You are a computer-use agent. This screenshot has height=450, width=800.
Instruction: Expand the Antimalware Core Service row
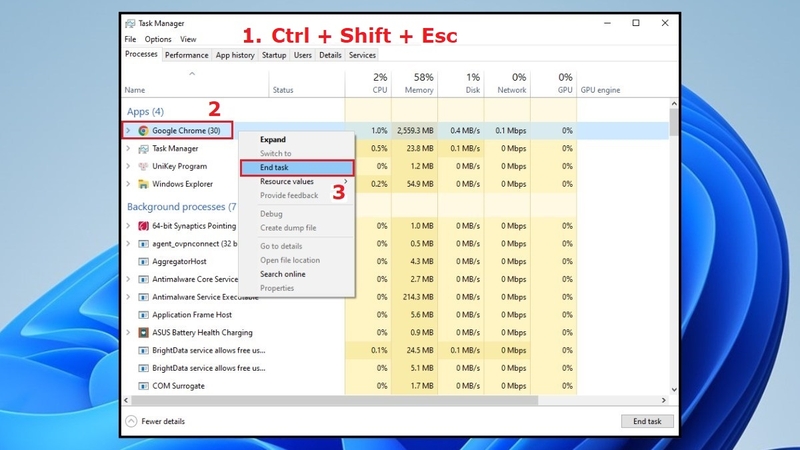pyautogui.click(x=128, y=280)
